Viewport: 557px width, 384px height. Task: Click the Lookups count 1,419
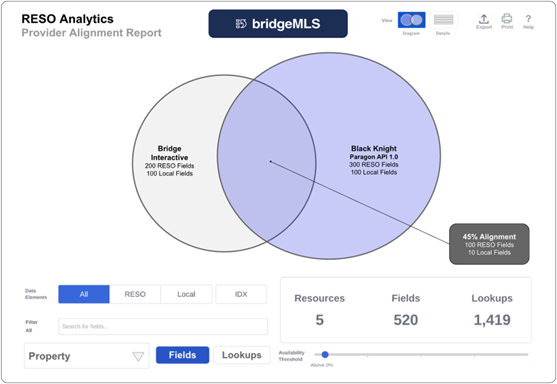click(492, 320)
